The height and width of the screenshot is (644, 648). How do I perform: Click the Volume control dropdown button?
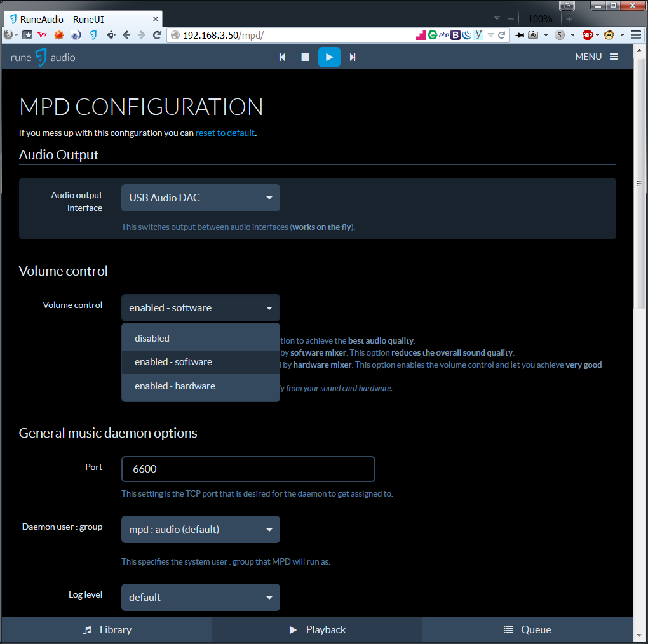tap(200, 308)
